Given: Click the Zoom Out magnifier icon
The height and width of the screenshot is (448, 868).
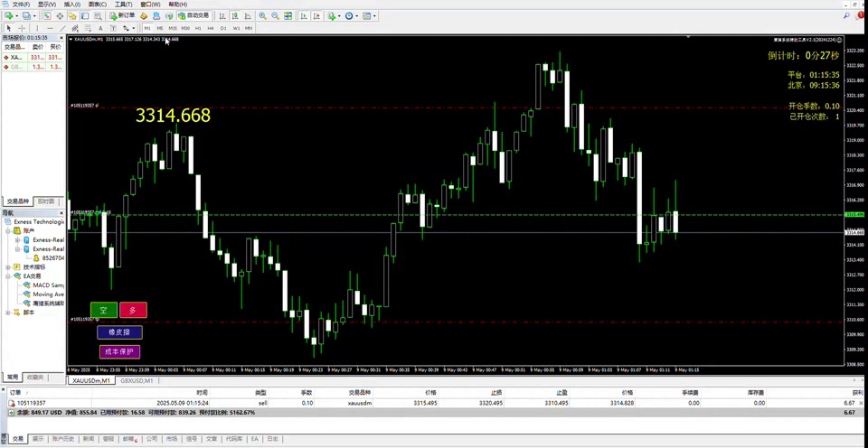Looking at the screenshot, I should pos(275,16).
